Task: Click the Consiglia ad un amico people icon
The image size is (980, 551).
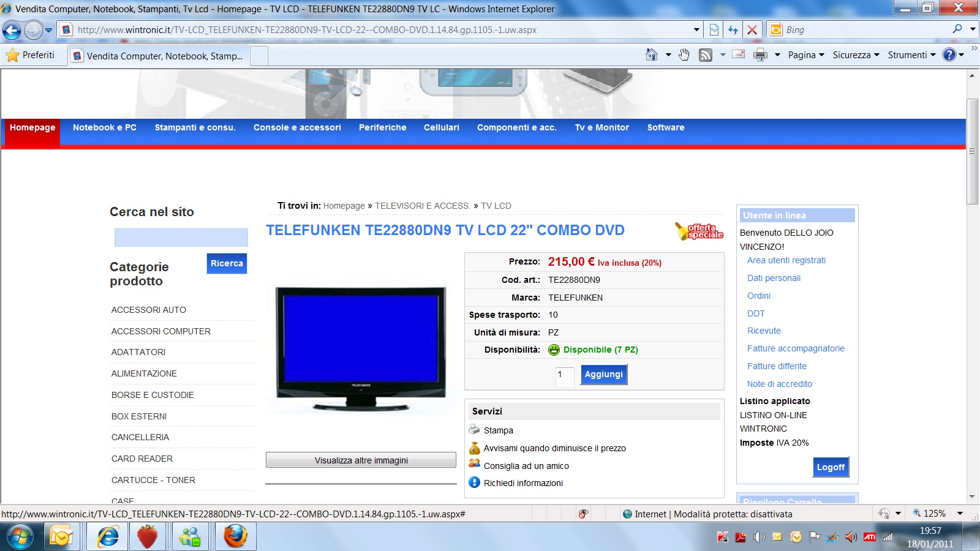Action: pos(475,464)
